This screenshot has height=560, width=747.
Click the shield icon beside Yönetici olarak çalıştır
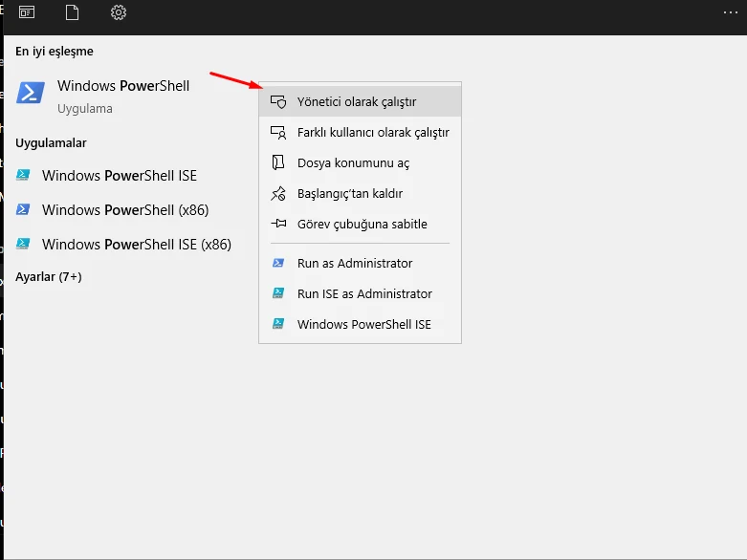278,102
